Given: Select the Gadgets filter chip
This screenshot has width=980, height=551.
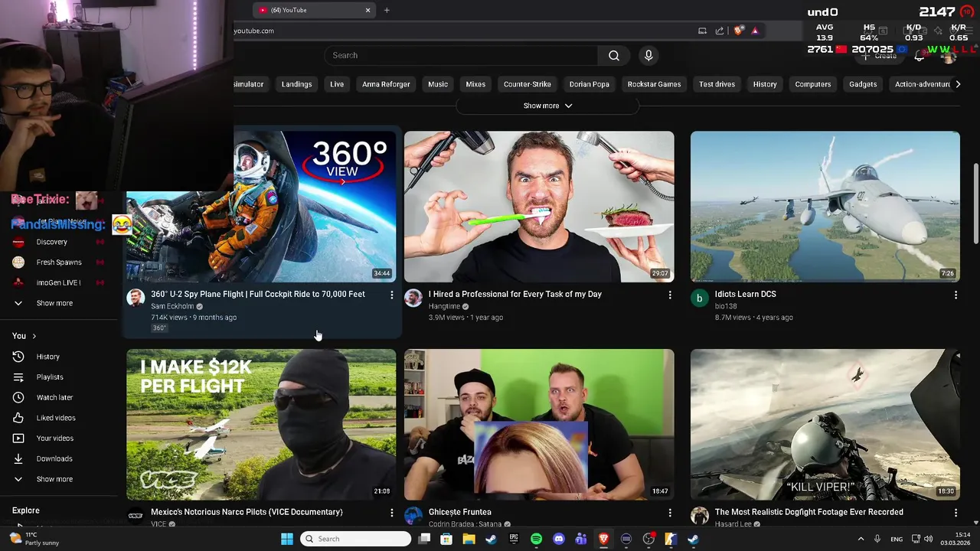Looking at the screenshot, I should 863,84.
